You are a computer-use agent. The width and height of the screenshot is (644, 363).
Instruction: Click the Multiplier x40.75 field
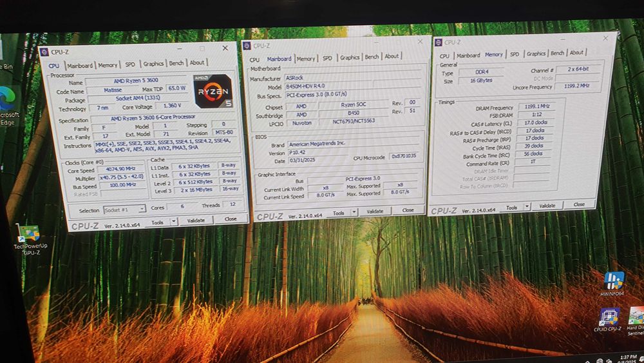[121, 177]
